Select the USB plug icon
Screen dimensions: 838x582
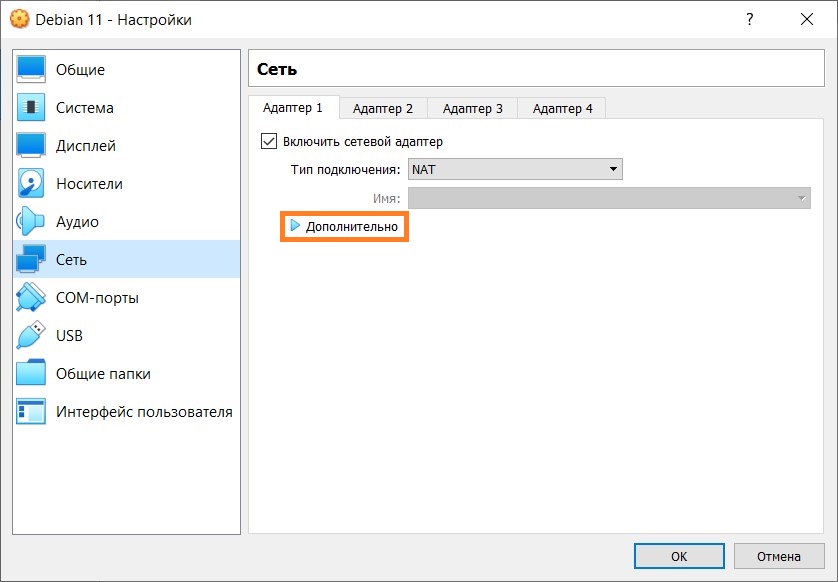click(x=31, y=336)
